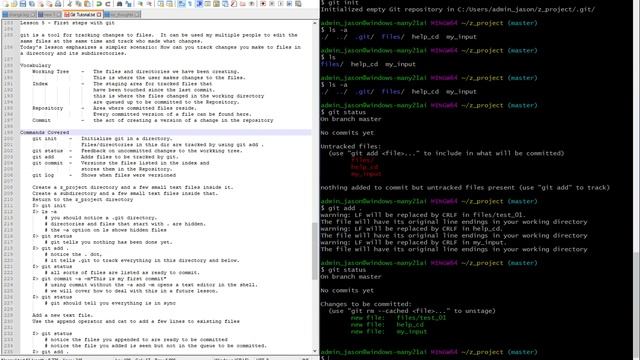Toggle the file monitoring eye icon
Image resolution: width=640 pixels, height=360 pixels.
251,4
